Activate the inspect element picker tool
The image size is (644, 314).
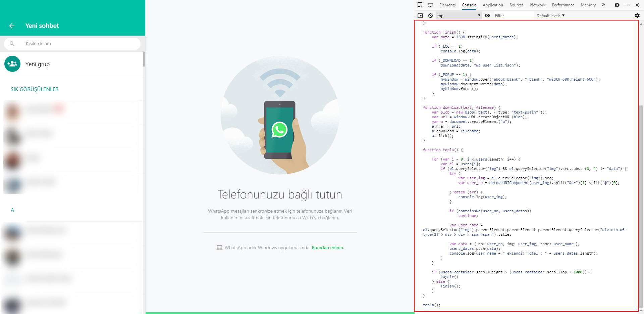[420, 5]
